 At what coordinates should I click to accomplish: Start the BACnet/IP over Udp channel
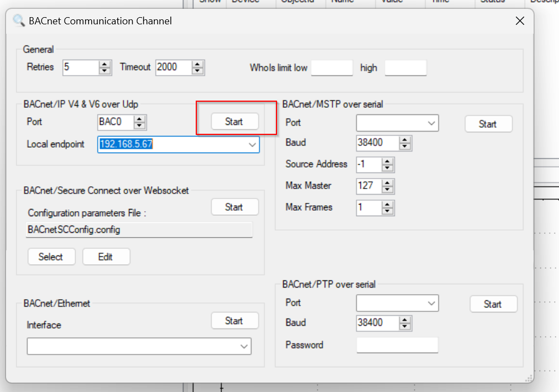pos(234,122)
